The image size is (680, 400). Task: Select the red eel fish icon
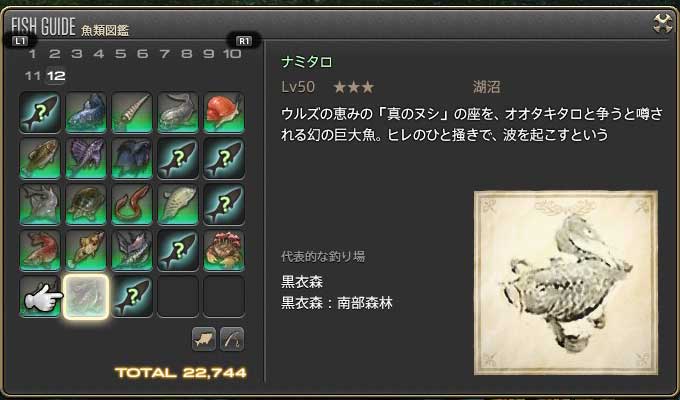132,204
